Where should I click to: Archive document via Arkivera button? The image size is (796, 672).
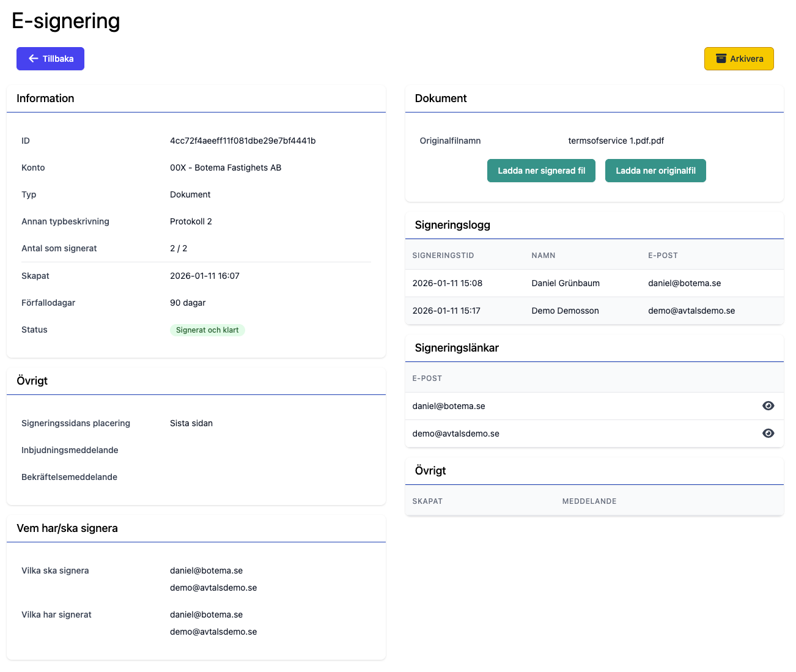click(x=739, y=59)
